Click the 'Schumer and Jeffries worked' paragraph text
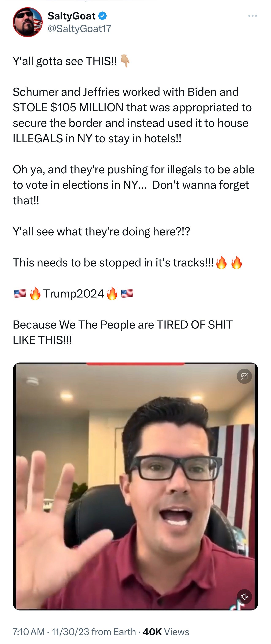 point(133,115)
